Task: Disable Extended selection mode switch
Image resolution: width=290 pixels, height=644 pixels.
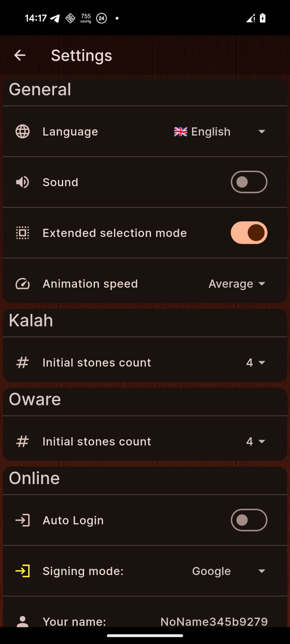Action: coord(249,233)
